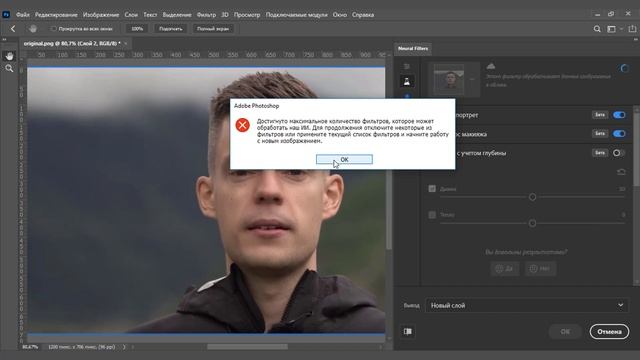Select the beta flask icon in Neural Filters
This screenshot has width=640, height=360.
pyautogui.click(x=407, y=81)
